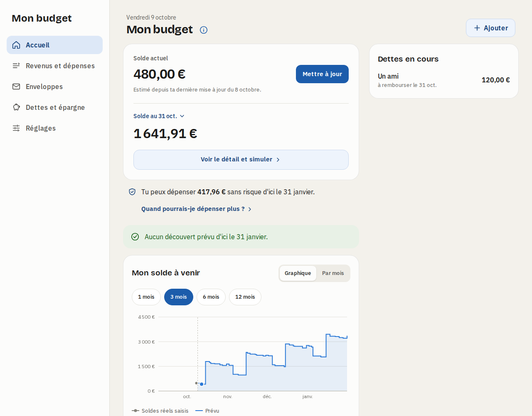Click the Mettre à jour button
This screenshot has width=532, height=416.
click(322, 74)
